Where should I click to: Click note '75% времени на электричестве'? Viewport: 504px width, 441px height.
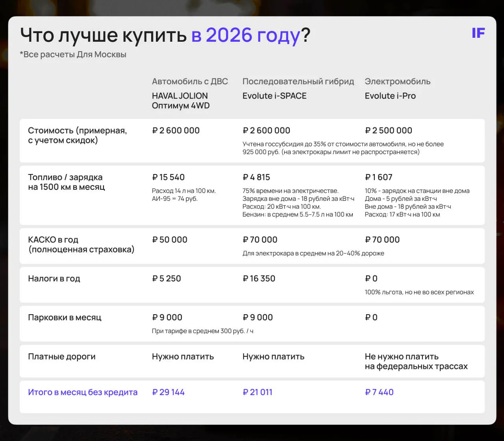(x=291, y=191)
